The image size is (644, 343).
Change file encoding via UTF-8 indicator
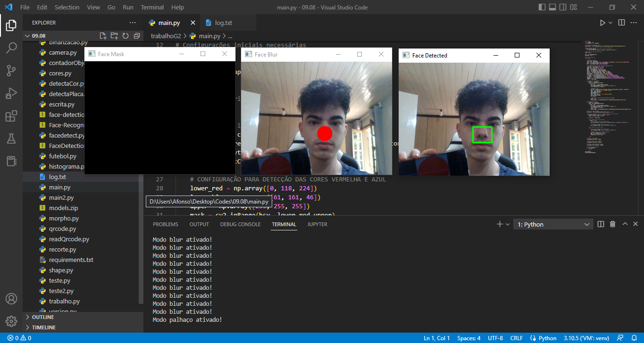(495, 338)
